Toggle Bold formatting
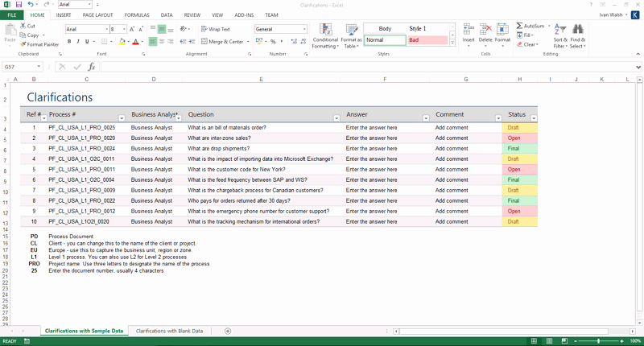The image size is (644, 346). [x=69, y=42]
